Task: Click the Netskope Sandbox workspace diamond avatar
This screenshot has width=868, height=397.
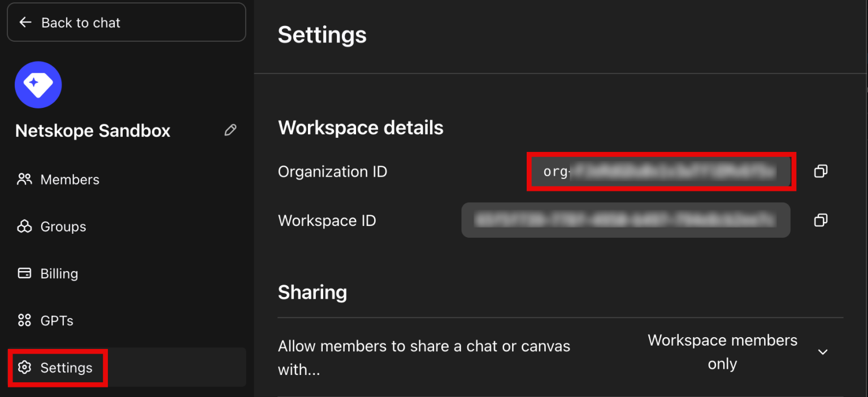Action: click(38, 85)
